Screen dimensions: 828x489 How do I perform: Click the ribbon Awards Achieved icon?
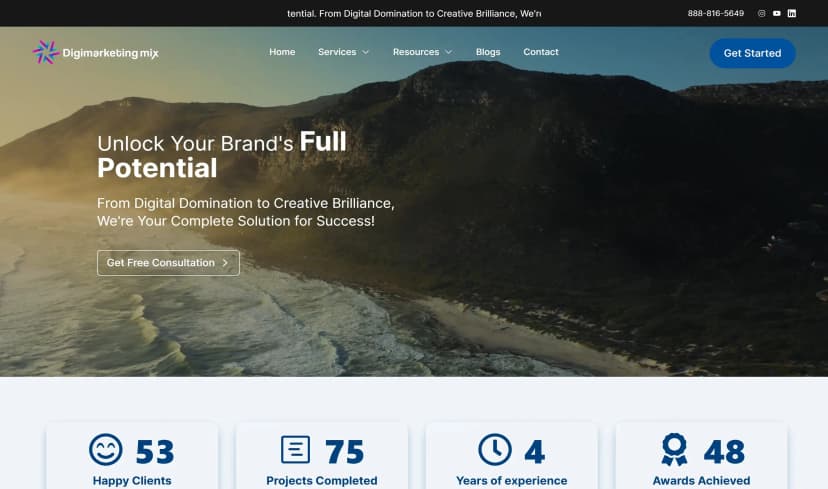click(674, 449)
